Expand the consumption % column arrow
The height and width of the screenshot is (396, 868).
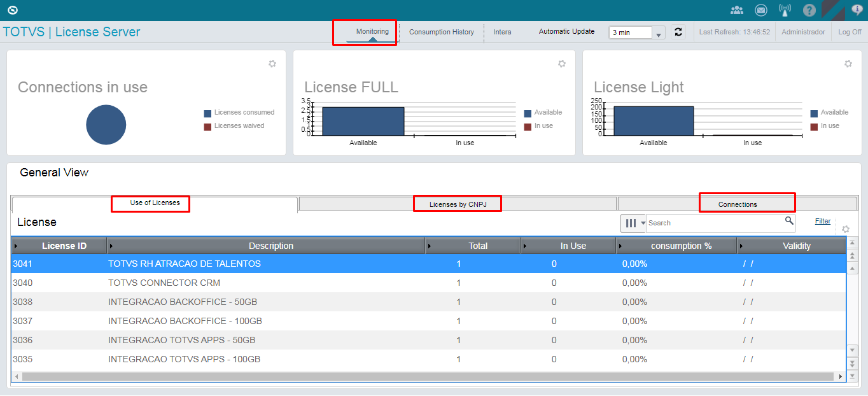click(x=620, y=246)
